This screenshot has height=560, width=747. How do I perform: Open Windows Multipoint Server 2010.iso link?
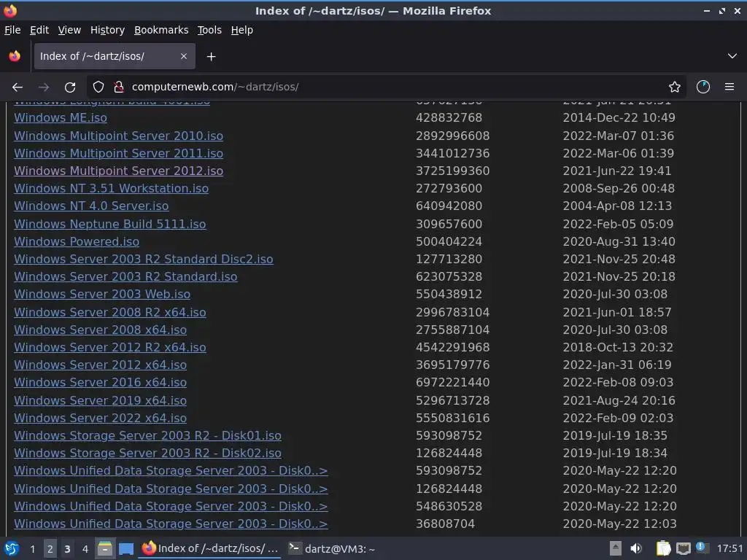tap(119, 136)
